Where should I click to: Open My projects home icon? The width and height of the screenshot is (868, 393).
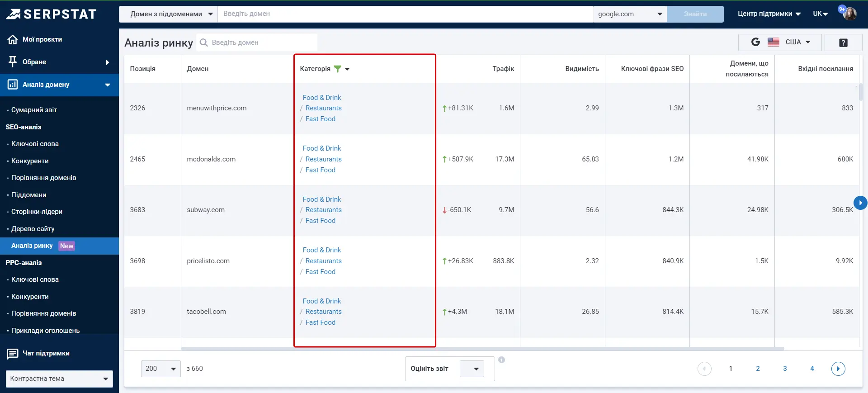(x=13, y=39)
